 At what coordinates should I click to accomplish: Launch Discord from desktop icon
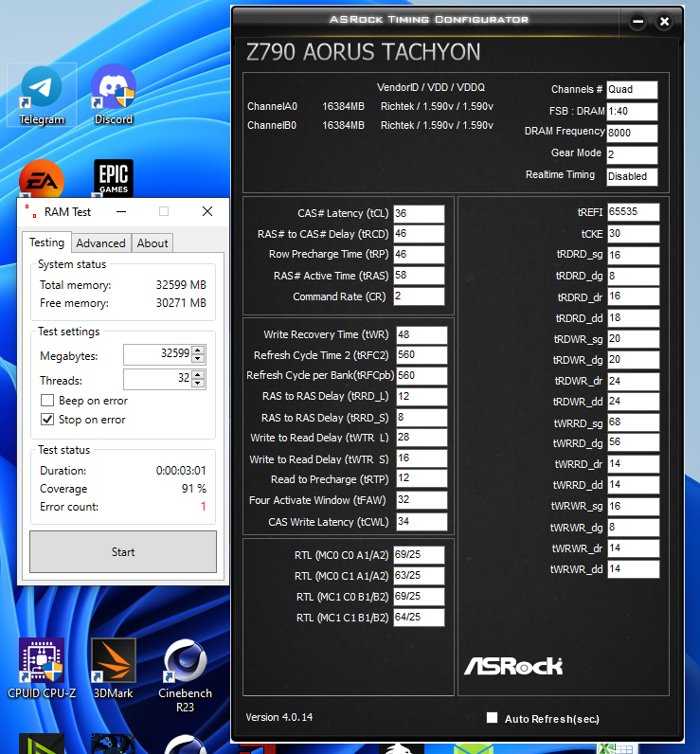(114, 95)
